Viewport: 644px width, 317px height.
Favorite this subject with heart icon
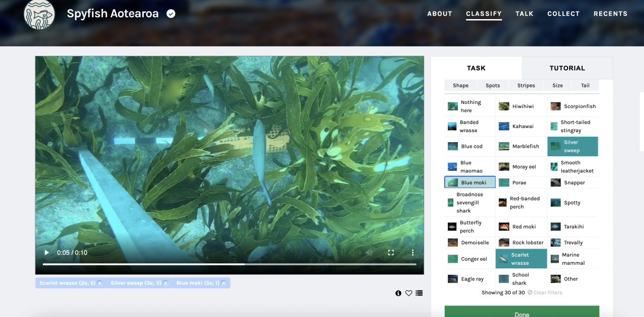click(409, 293)
